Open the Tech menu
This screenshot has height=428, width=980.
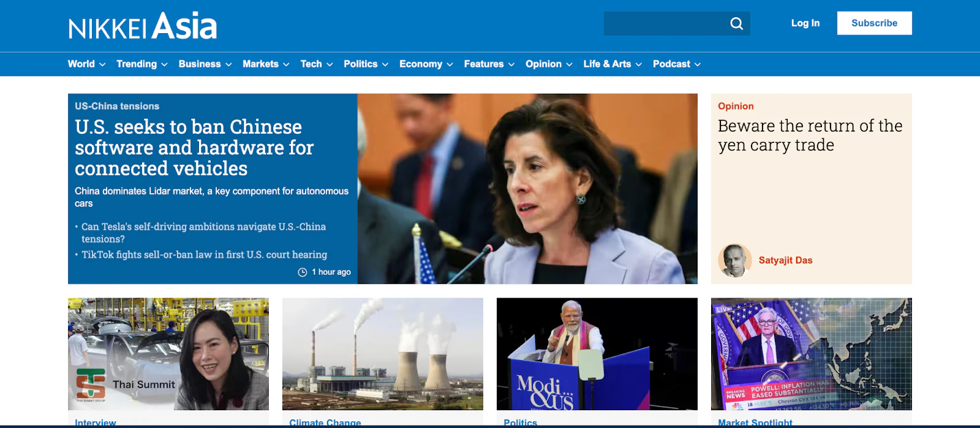[317, 64]
